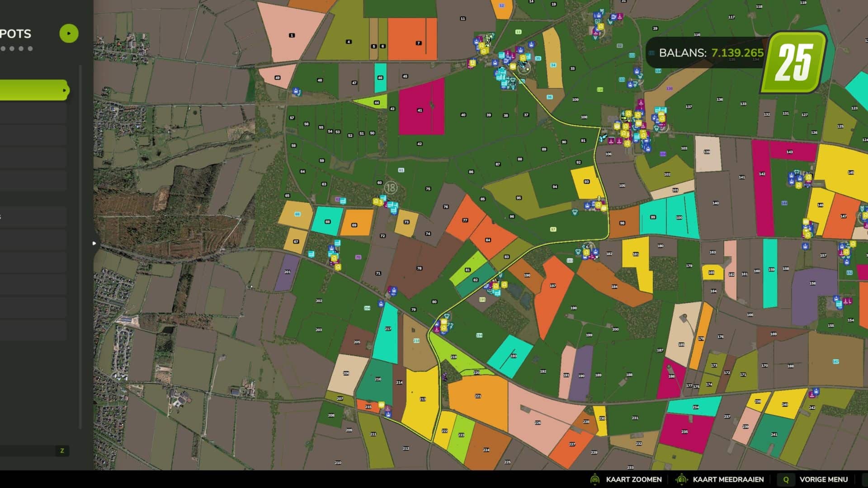The height and width of the screenshot is (488, 868).
Task: Select turquoise field 46
Action: (x=380, y=78)
